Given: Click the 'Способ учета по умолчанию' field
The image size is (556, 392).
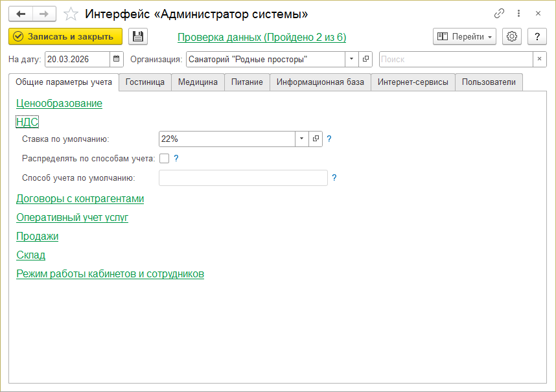Looking at the screenshot, I should [x=243, y=178].
